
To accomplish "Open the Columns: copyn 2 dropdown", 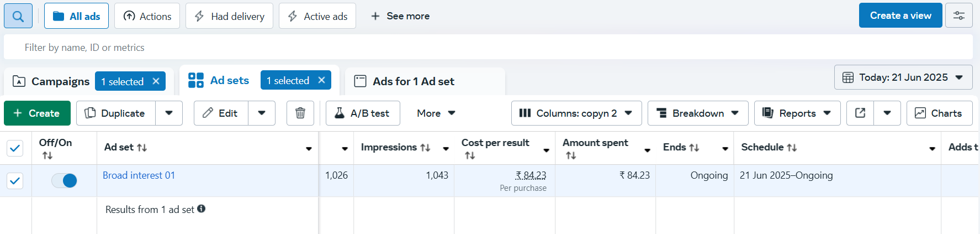I will click(x=576, y=113).
